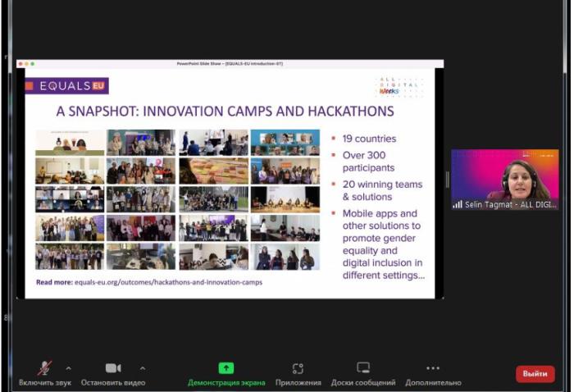
Task: Expand video options arrow beside camera
Action: click(143, 368)
